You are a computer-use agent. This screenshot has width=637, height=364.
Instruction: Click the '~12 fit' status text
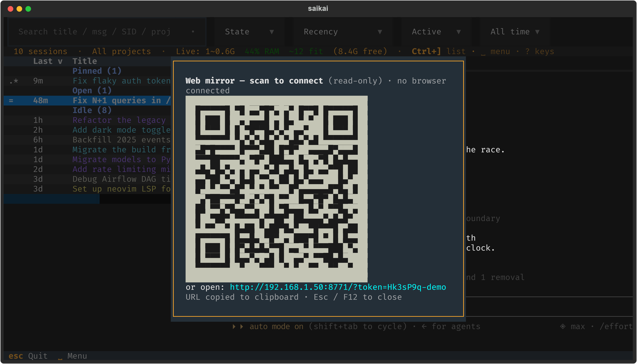coord(306,52)
